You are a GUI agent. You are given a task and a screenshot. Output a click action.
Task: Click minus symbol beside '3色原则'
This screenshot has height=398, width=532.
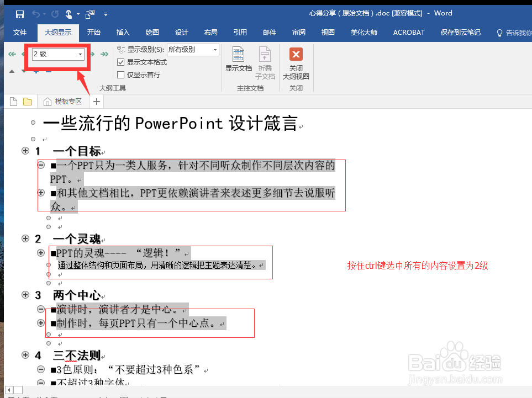[x=41, y=369]
